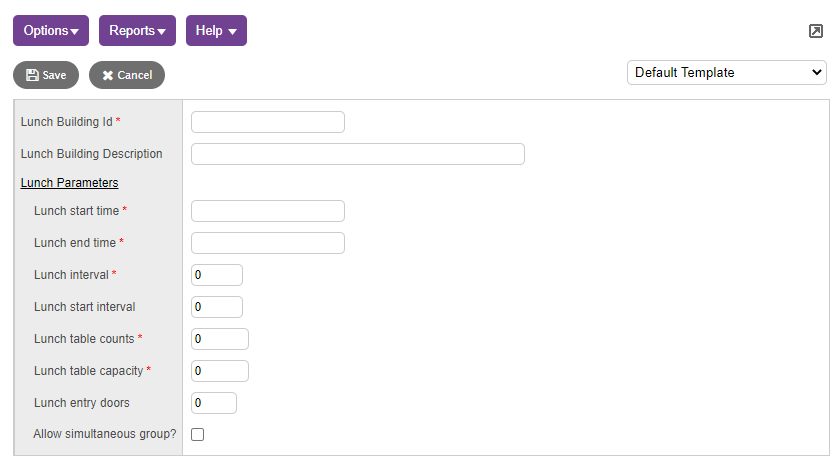Open the Options dropdown menu
The image size is (835, 466).
pos(51,30)
